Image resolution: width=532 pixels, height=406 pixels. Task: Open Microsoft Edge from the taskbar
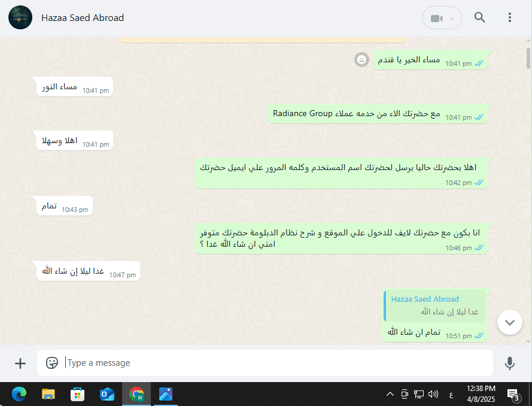click(x=19, y=394)
